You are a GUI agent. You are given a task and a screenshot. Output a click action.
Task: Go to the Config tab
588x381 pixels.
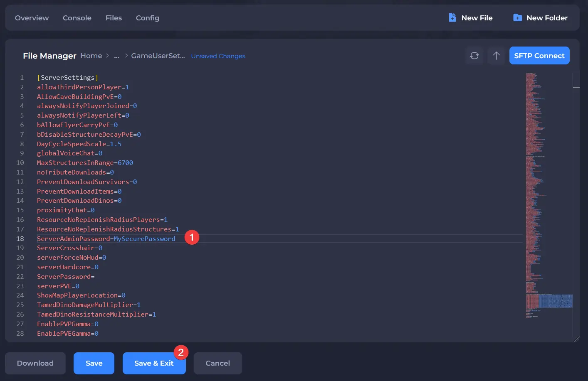coord(148,18)
